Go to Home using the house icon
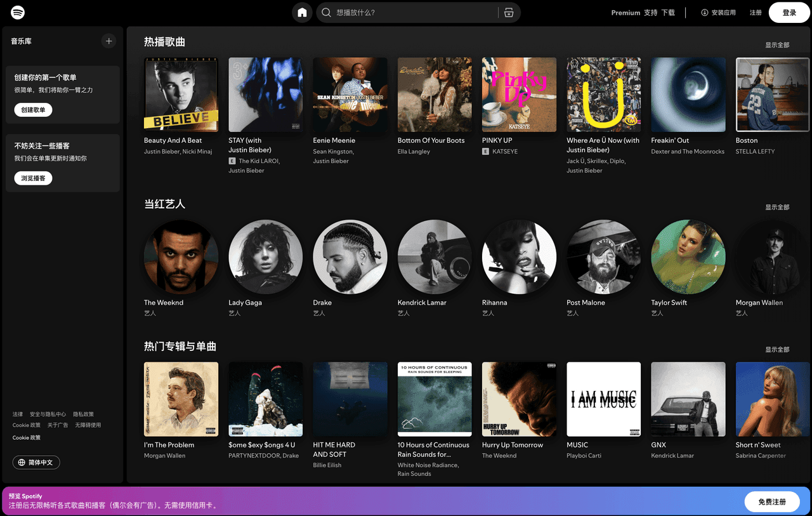Image resolution: width=812 pixels, height=516 pixels. pyautogui.click(x=302, y=12)
